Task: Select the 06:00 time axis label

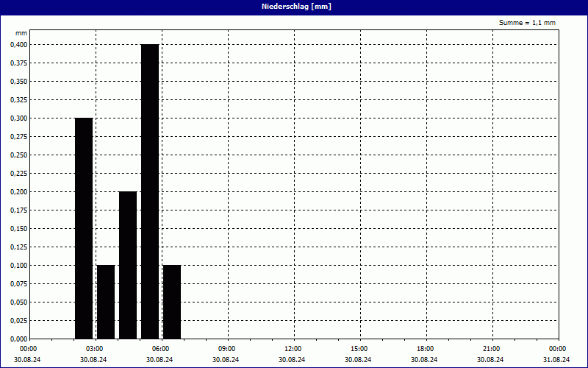Action: pos(160,349)
